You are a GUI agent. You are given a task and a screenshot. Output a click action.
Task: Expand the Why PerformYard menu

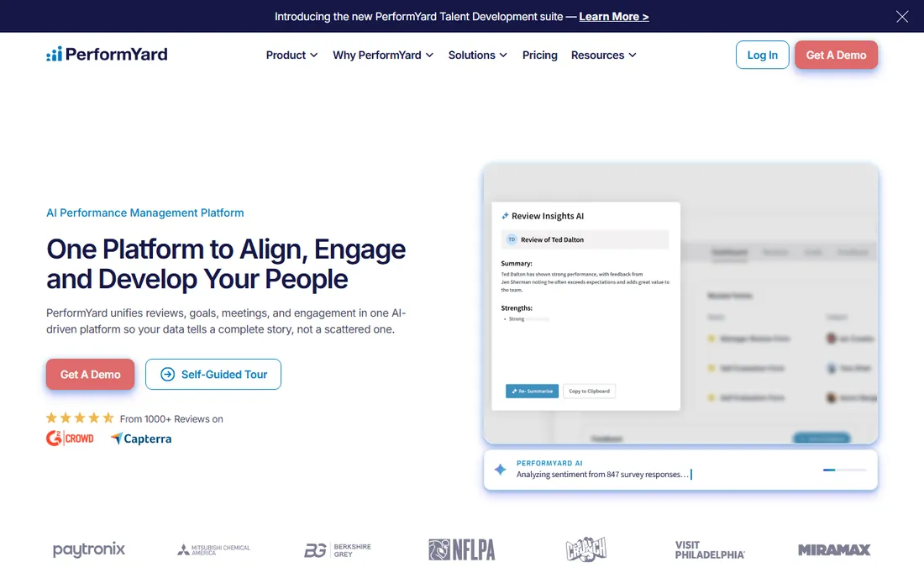click(x=383, y=55)
